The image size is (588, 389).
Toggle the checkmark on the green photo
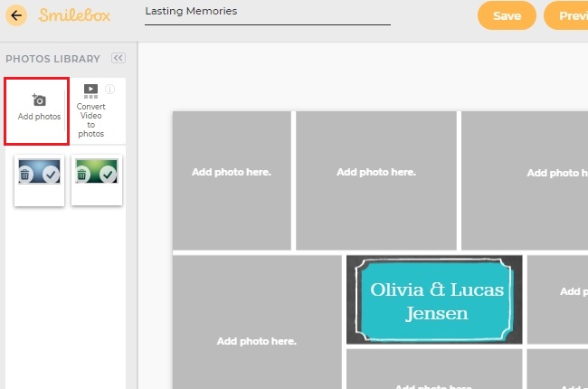(109, 175)
